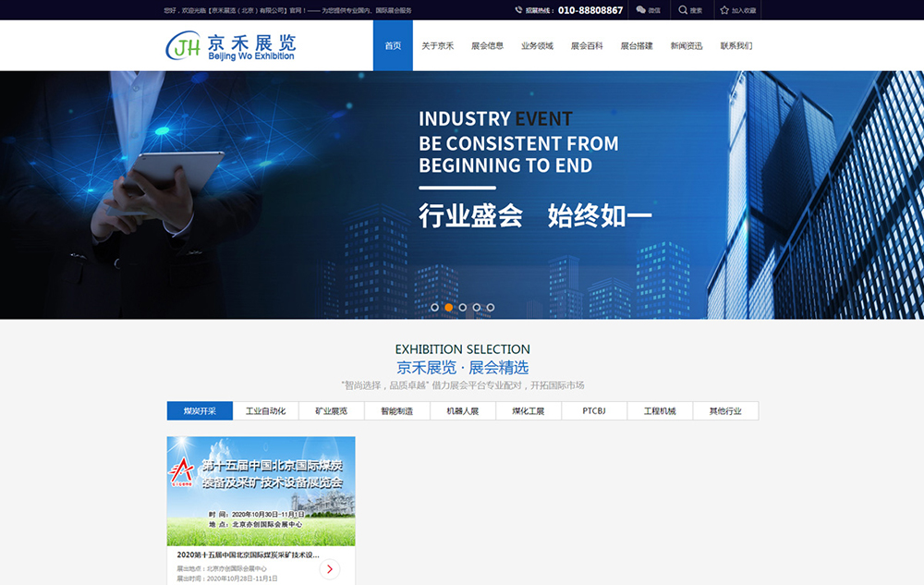Select the PTCBJ exhibition tab
Screen dimensions: 924x585
click(594, 411)
